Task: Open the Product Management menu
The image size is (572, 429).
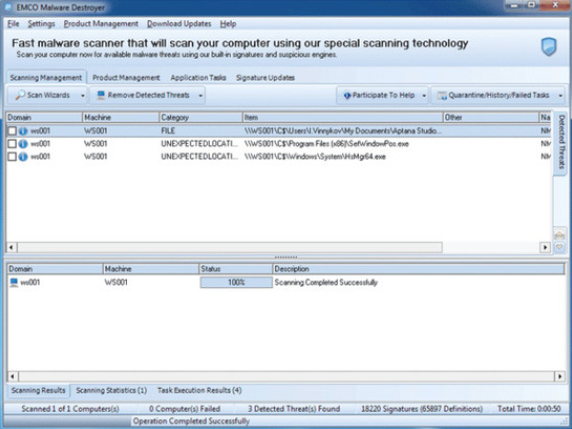Action: click(101, 24)
